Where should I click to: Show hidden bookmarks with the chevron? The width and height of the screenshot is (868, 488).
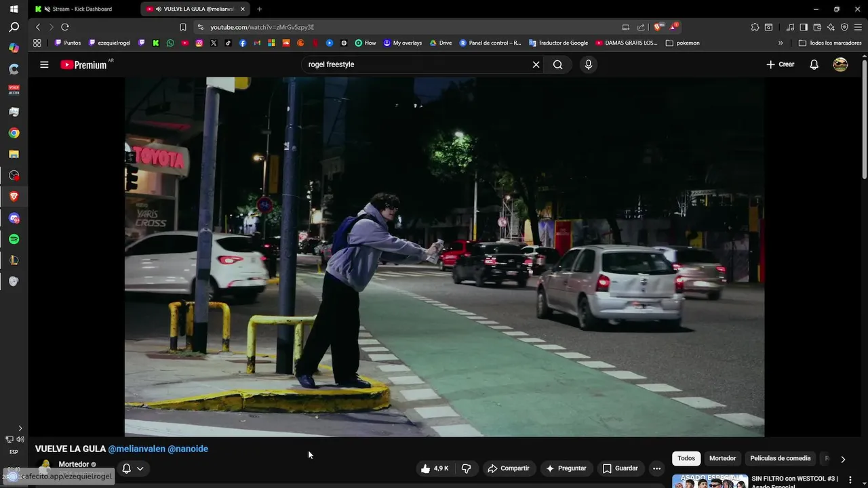click(781, 43)
